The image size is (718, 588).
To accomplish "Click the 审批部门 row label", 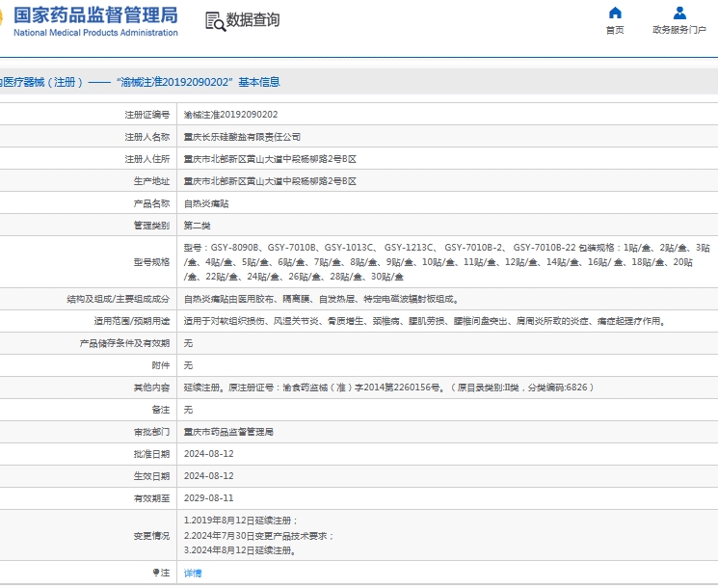I will tap(151, 432).
